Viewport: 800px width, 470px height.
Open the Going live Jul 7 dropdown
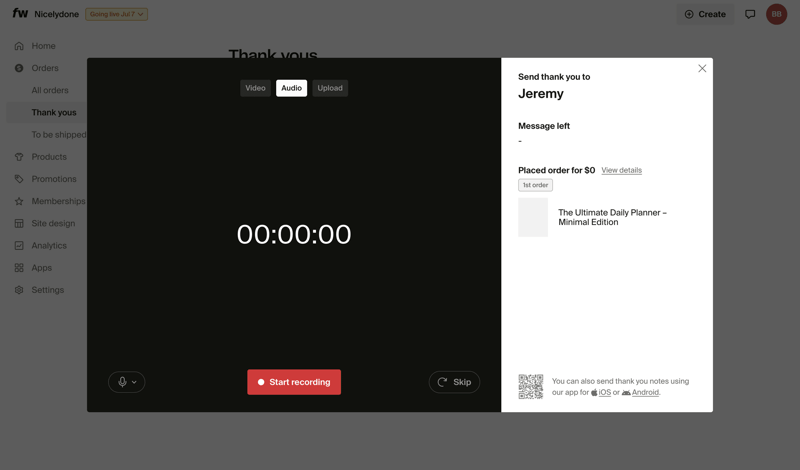pos(116,14)
